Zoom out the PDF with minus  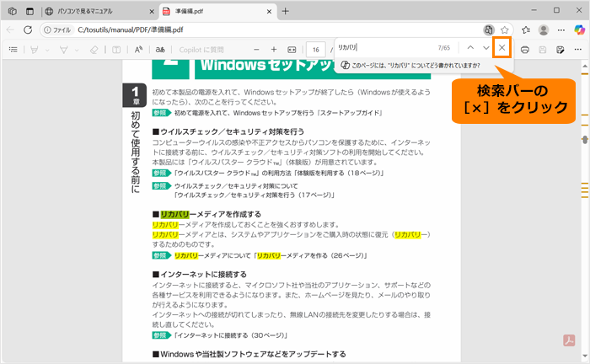[256, 50]
